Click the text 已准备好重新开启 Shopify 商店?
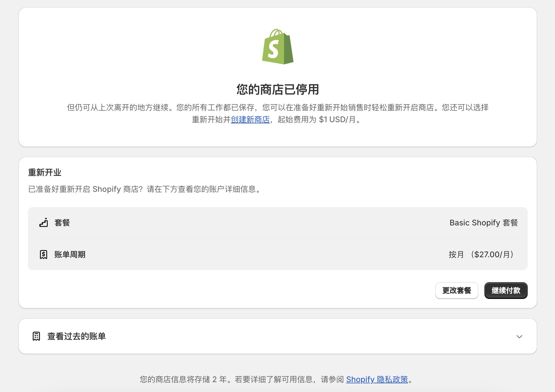Viewport: 555px width, 392px height. [x=85, y=189]
